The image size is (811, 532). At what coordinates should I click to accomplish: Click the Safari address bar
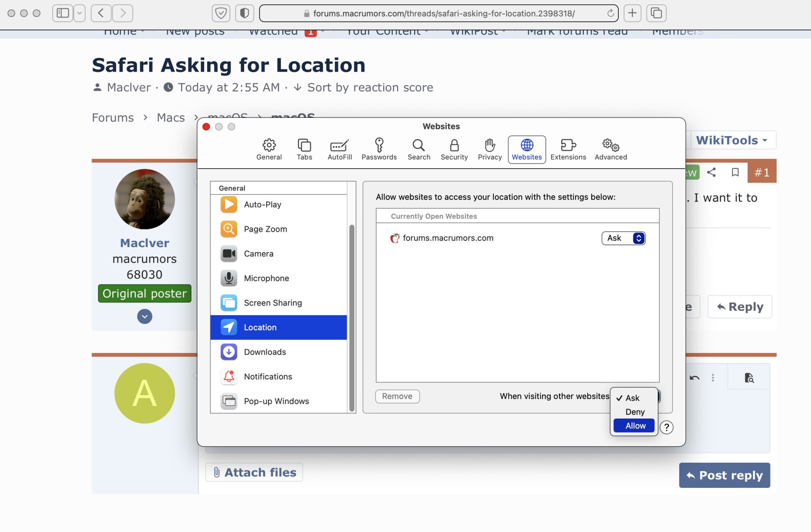tap(439, 13)
